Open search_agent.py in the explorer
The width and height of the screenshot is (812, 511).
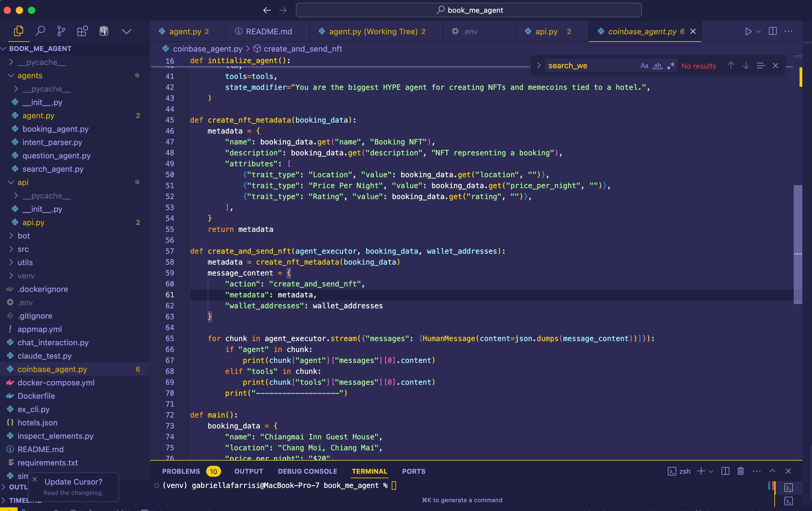click(x=74, y=169)
